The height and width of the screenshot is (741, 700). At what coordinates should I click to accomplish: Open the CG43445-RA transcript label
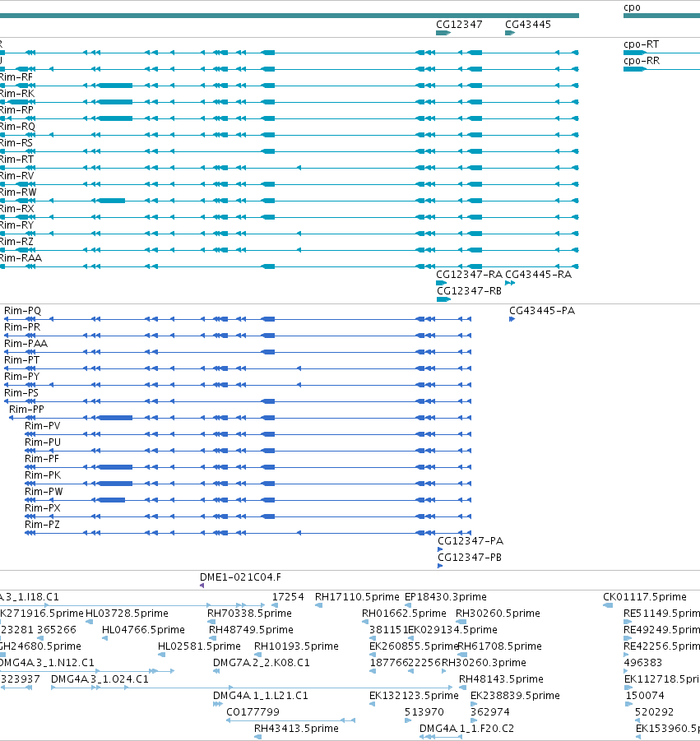point(538,275)
